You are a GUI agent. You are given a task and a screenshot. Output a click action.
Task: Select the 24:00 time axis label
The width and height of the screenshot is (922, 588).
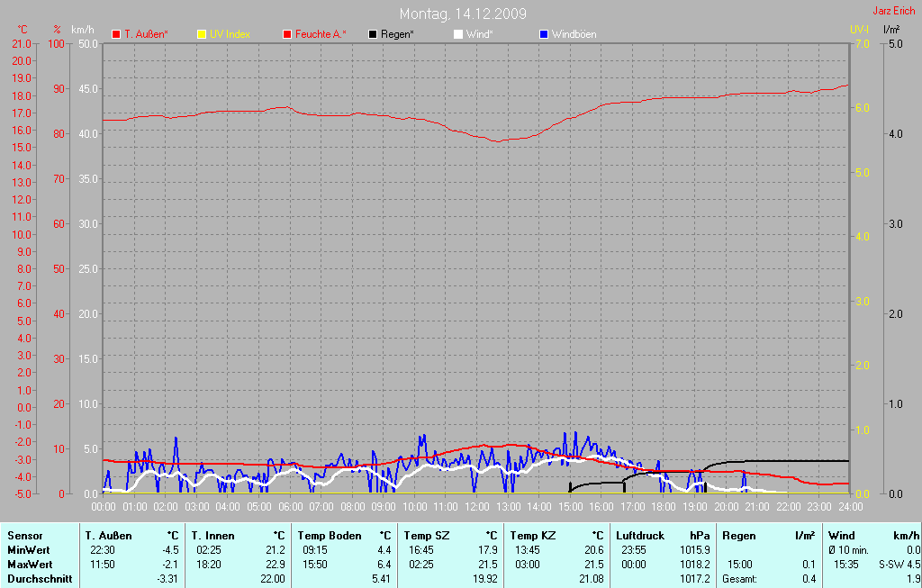click(x=850, y=507)
